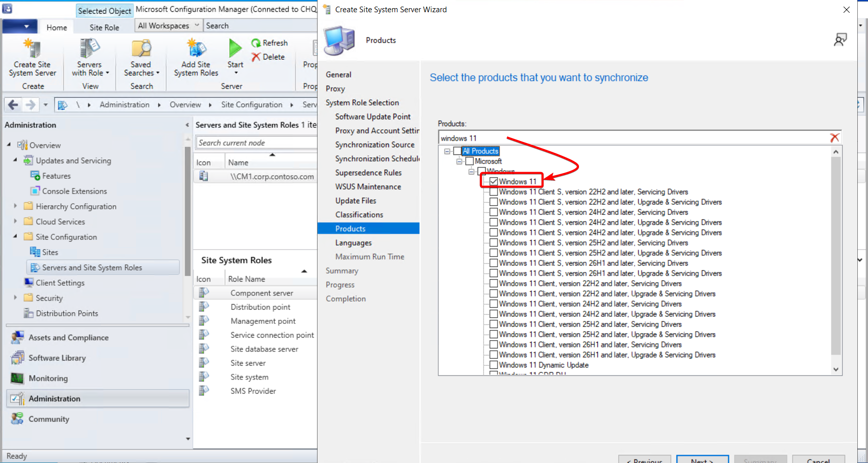Click the Create Site System Server icon
The width and height of the screenshot is (868, 463).
pyautogui.click(x=32, y=48)
